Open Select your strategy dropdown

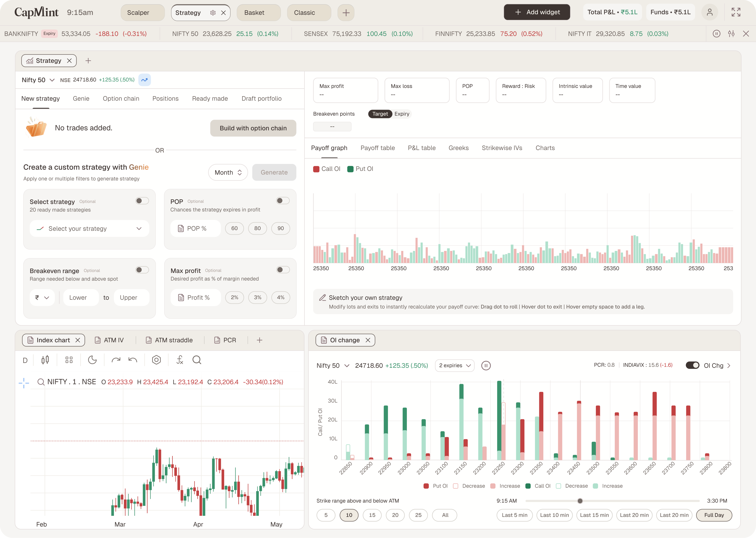[x=89, y=229]
